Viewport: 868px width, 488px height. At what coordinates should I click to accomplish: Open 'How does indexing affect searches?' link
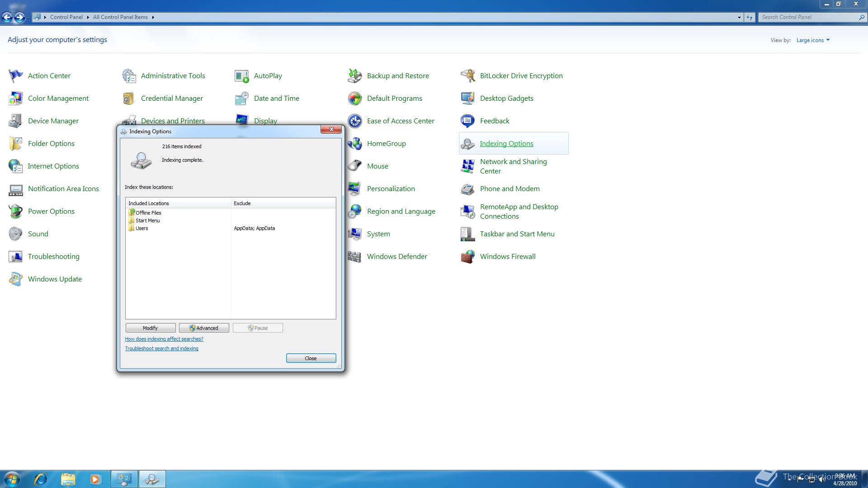pyautogui.click(x=164, y=339)
